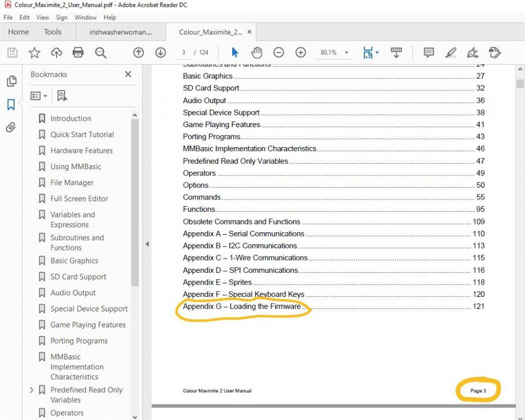Select the highlight text tool

click(x=451, y=52)
